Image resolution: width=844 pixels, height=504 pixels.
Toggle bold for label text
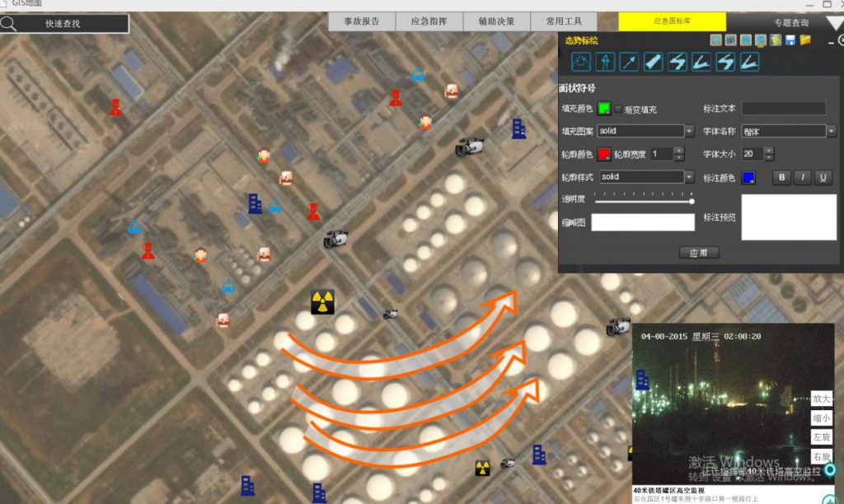(782, 178)
